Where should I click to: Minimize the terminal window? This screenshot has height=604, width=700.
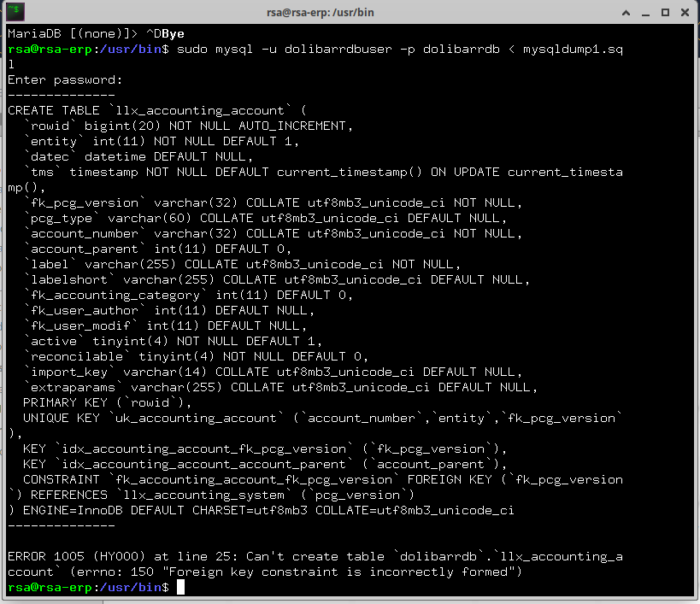click(645, 14)
